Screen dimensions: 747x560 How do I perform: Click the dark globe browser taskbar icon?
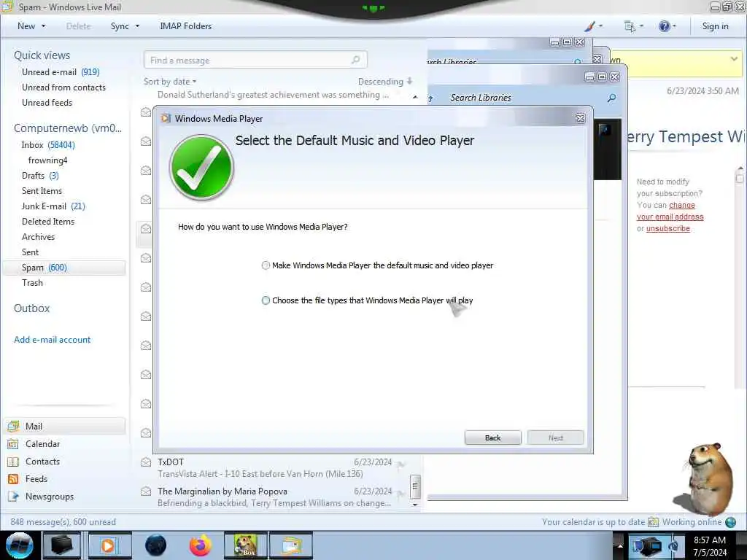point(155,545)
